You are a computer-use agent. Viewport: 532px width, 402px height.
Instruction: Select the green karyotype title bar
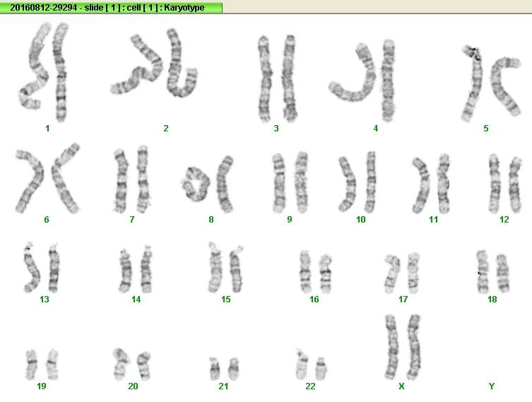tap(112, 8)
